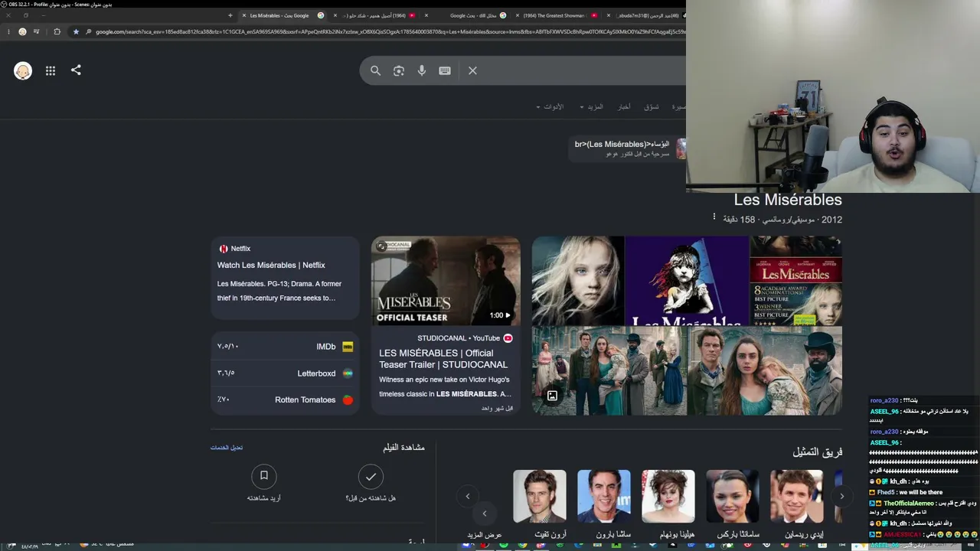
Task: Open the blonde Cosette close-up poster image
Action: click(x=578, y=281)
